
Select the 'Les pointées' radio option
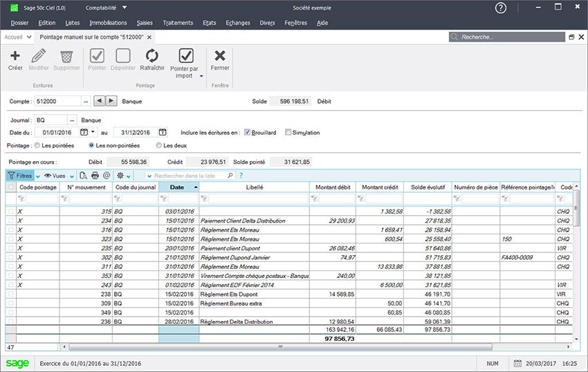point(37,146)
